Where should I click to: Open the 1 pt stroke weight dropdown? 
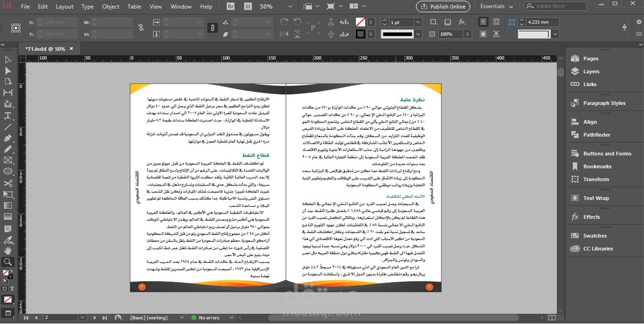point(418,22)
